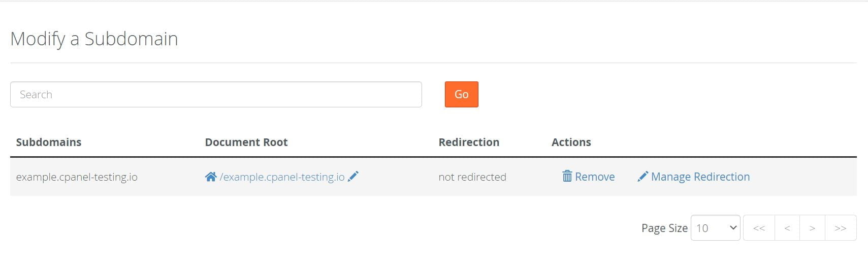Screen dimensions: 868x259
Task: Click the trash can icon for Remove
Action: pyautogui.click(x=567, y=177)
